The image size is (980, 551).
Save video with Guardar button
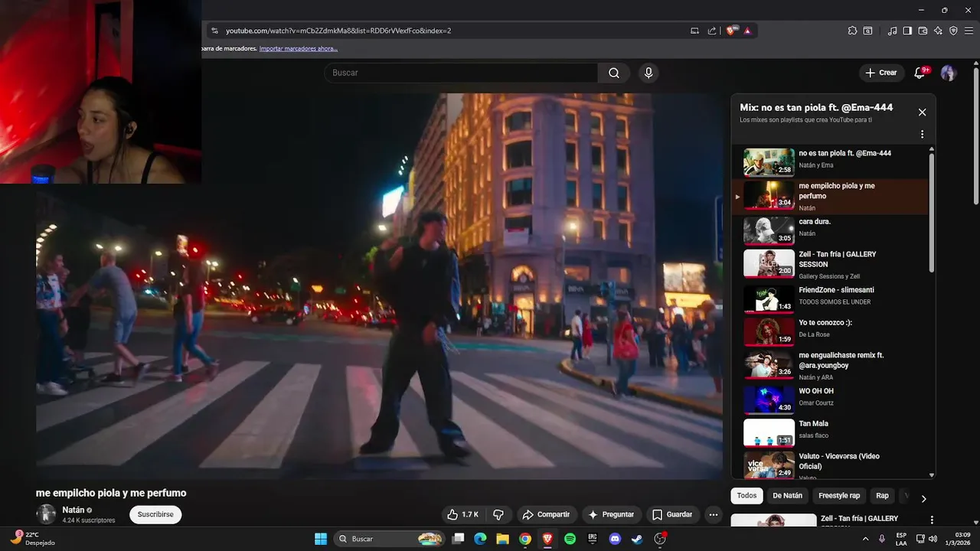(672, 514)
